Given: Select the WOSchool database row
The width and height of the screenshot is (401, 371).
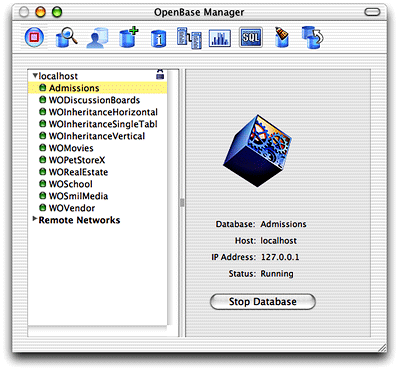Looking at the screenshot, I should coord(97,184).
